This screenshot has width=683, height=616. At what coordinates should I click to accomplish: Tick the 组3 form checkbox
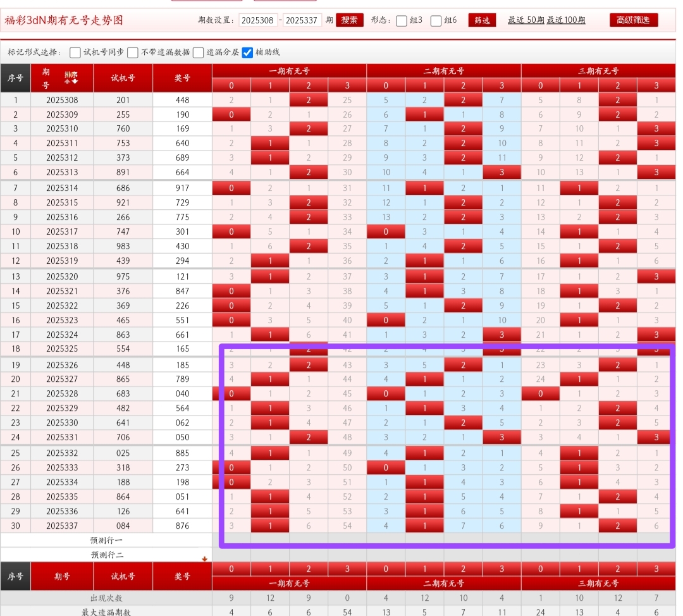[402, 20]
